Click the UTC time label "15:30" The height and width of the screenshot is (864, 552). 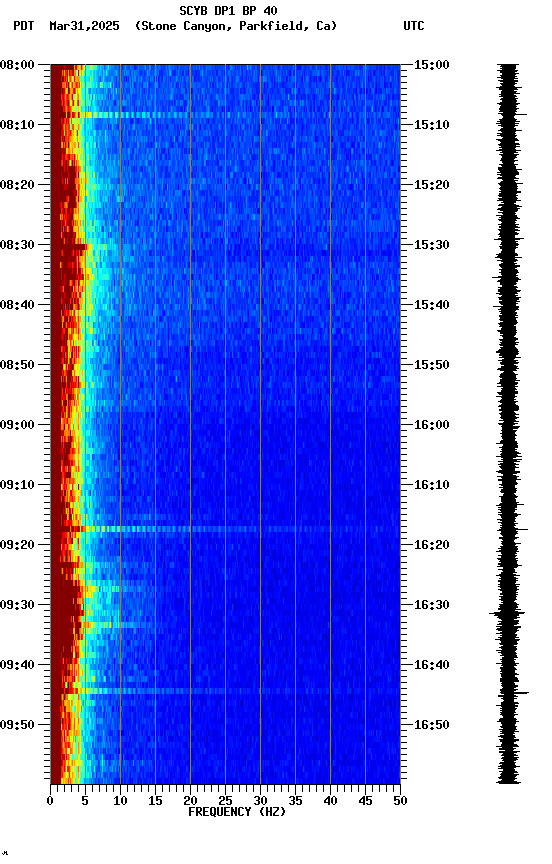[x=432, y=245]
